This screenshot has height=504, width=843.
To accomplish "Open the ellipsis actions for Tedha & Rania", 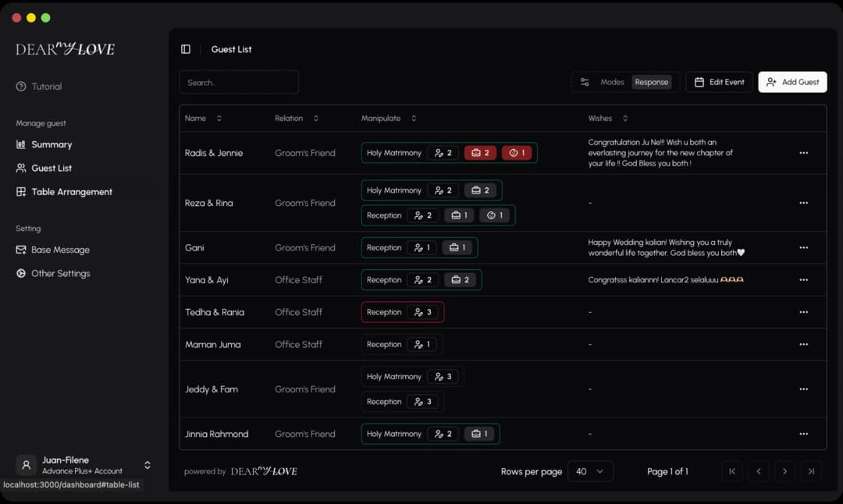I will tap(803, 312).
